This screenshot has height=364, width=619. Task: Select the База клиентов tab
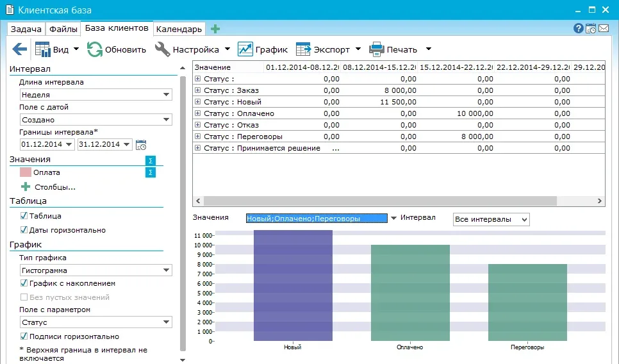(117, 28)
